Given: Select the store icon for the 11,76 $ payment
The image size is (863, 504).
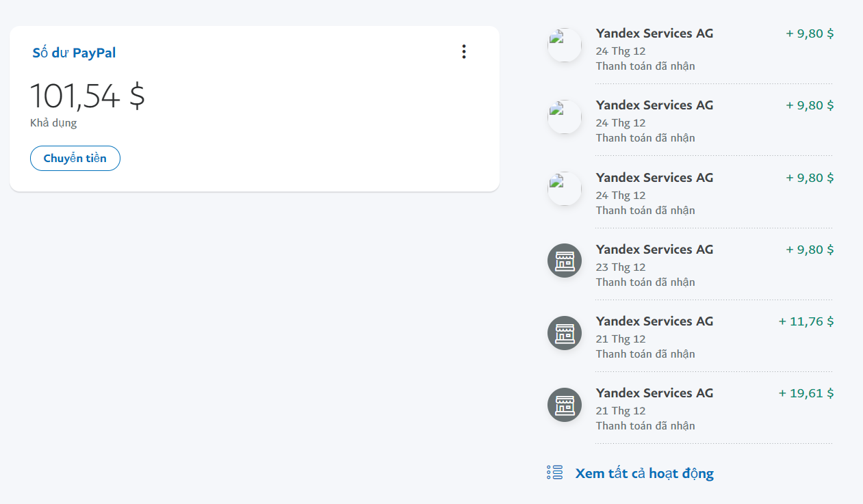Looking at the screenshot, I should pyautogui.click(x=565, y=333).
